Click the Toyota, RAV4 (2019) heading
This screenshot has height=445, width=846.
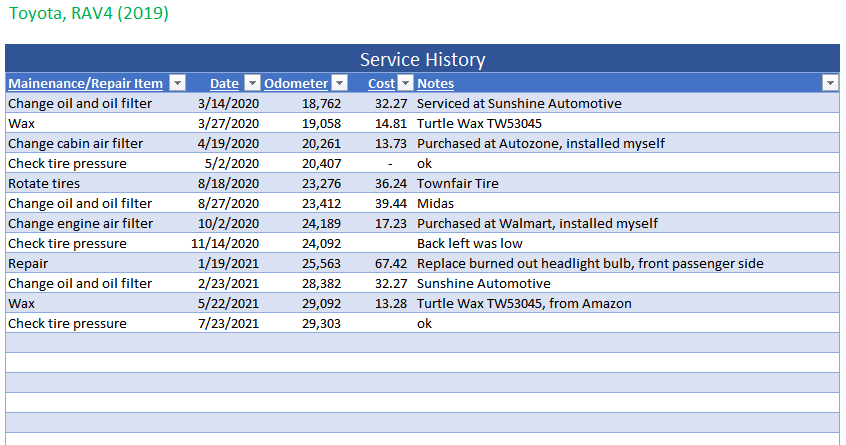pos(89,14)
